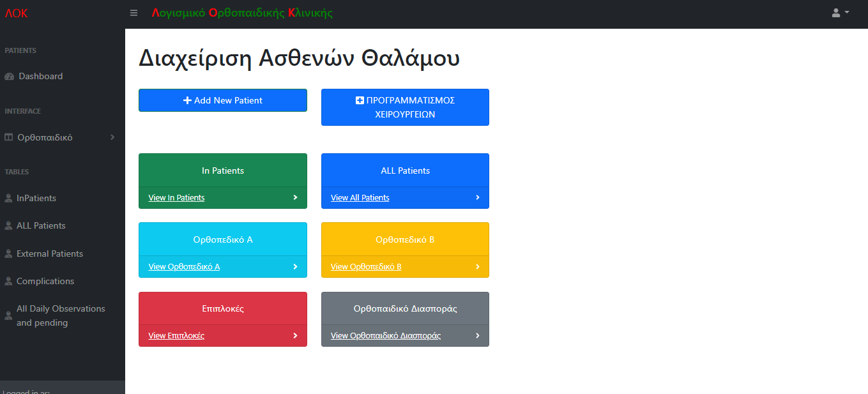Open ΠΡΟΓΡΑΜΜΑΤΙΣΜΟΣ ΧΕΙΡΟΥΡΓΕΙΩΝ button

405,107
